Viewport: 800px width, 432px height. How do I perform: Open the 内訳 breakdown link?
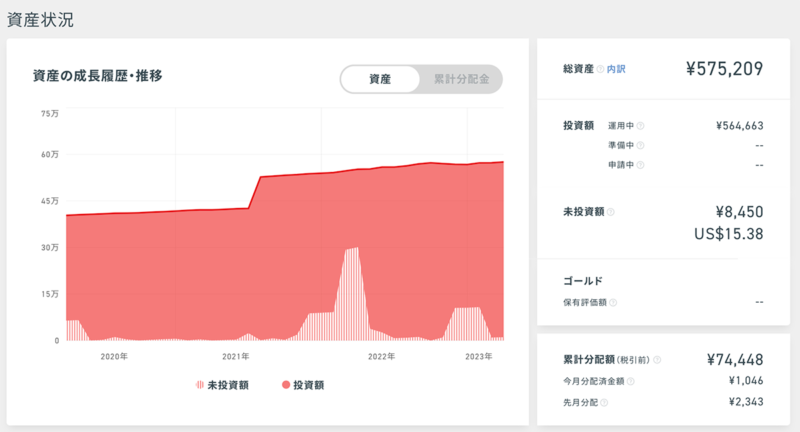pyautogui.click(x=616, y=69)
